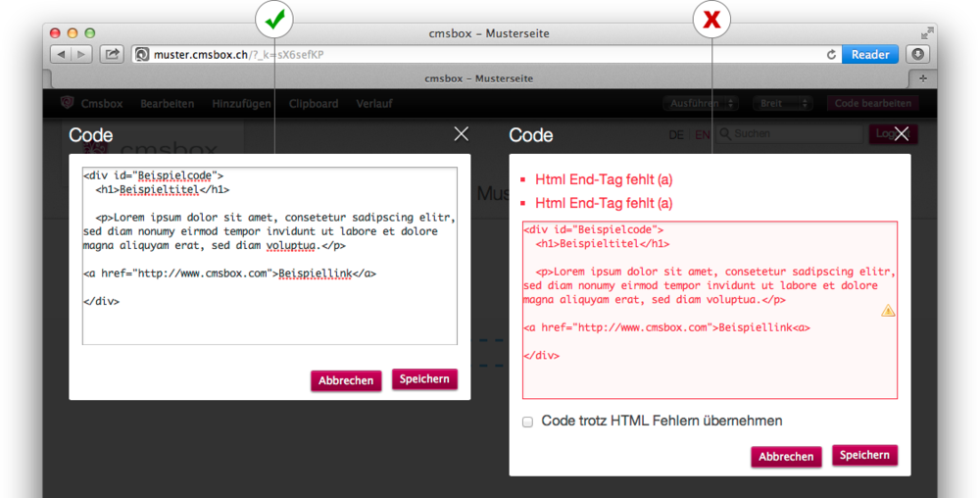Click second 'Html End-Tag fehlt (a)' error
This screenshot has height=498, width=980.
[604, 203]
